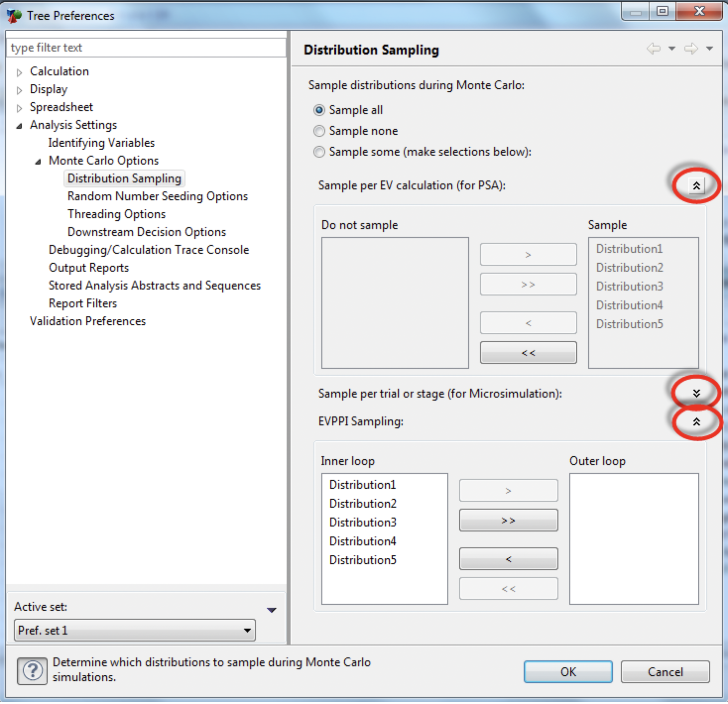Open Random Number Seeding Options page
728x704 pixels.
coord(158,196)
